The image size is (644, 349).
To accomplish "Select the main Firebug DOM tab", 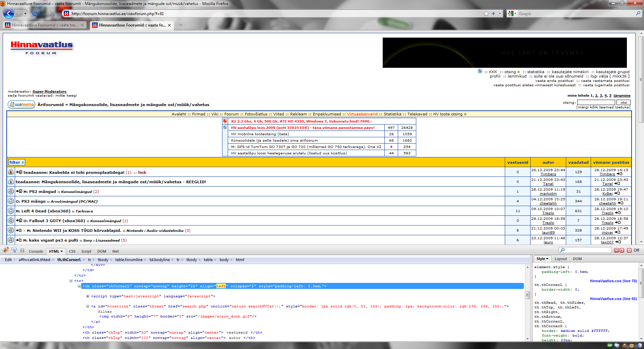I will point(102,251).
